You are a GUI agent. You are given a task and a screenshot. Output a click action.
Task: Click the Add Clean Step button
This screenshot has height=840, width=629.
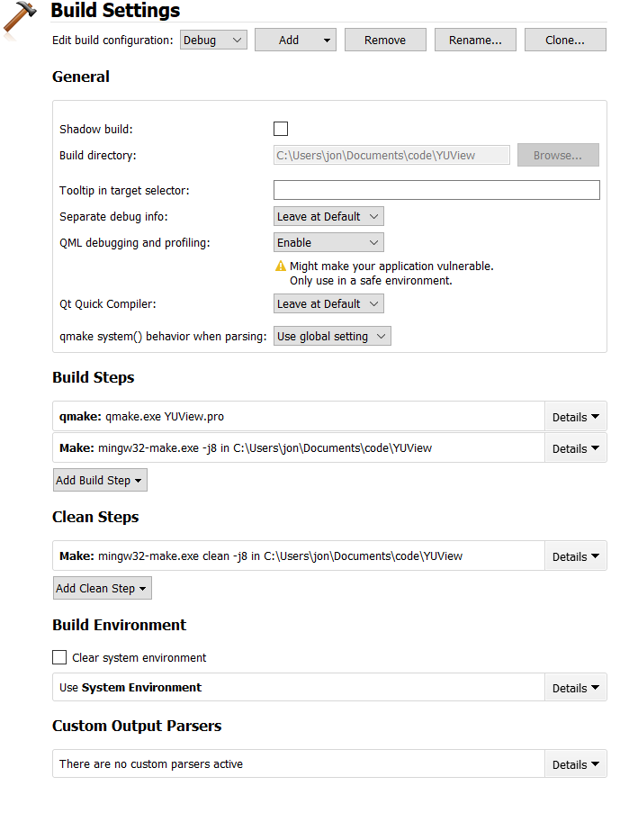coord(102,587)
